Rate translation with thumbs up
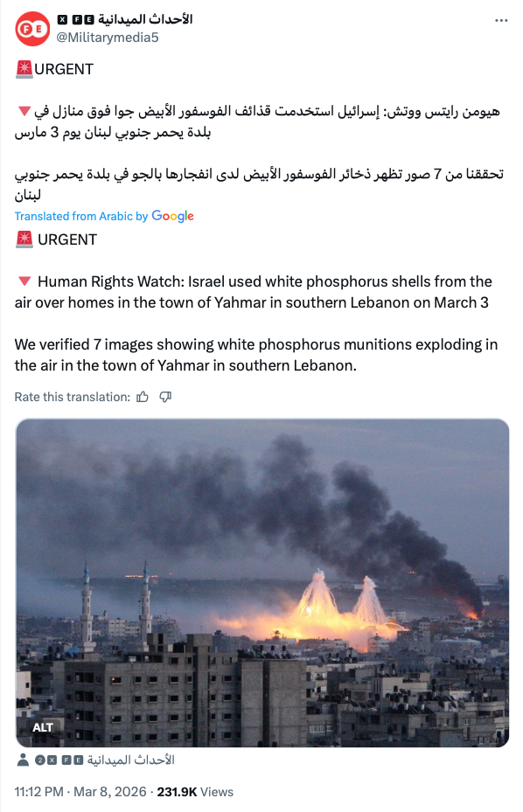 tap(143, 397)
